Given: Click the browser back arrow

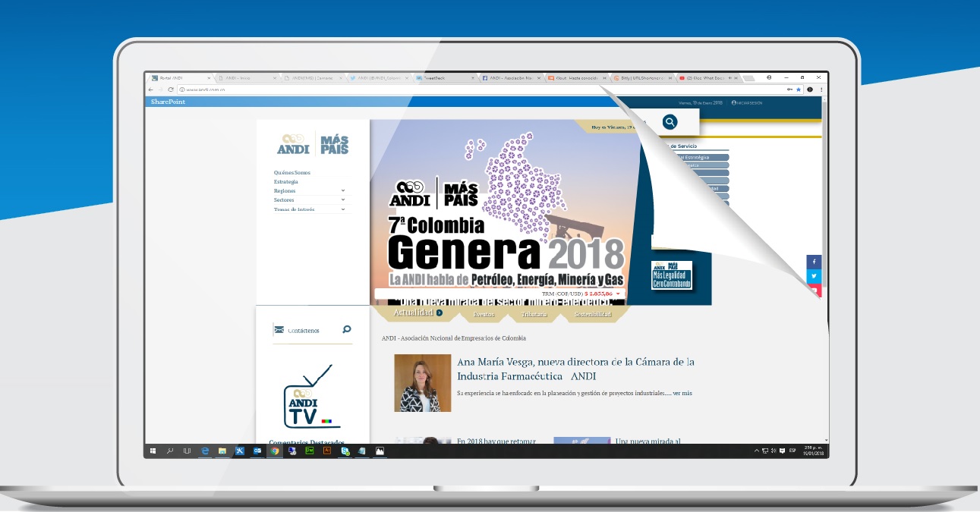Looking at the screenshot, I should pos(150,90).
